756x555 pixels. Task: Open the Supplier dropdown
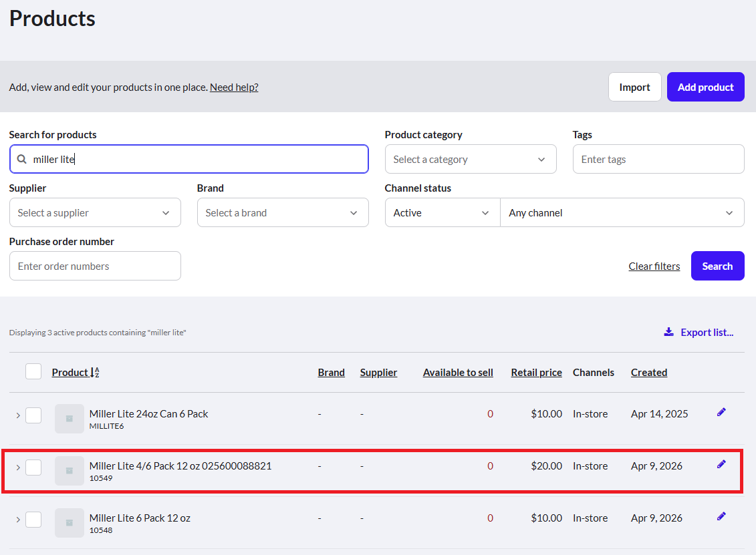[x=95, y=212]
